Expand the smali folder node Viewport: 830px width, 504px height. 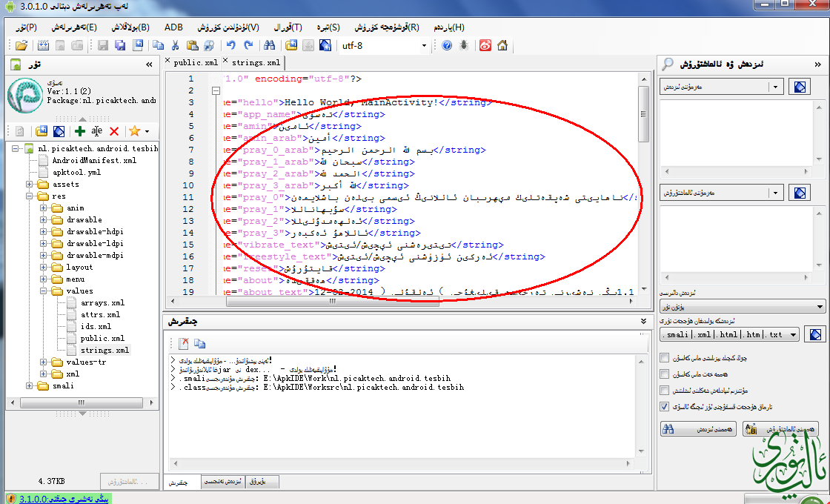point(29,386)
